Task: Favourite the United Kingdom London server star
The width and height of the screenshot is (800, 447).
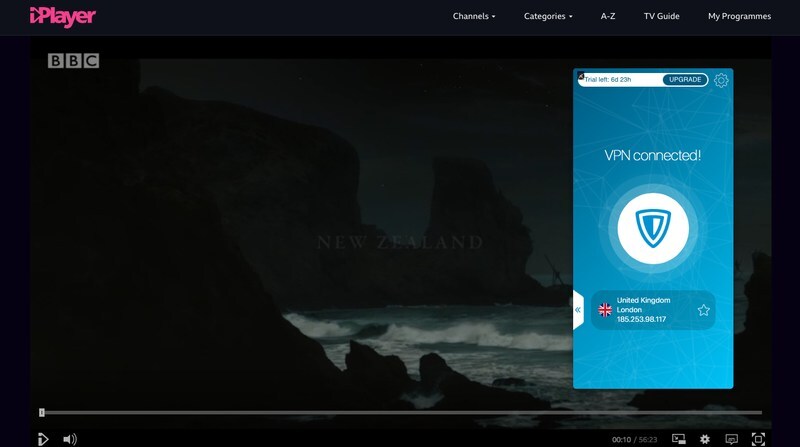Action: click(704, 310)
